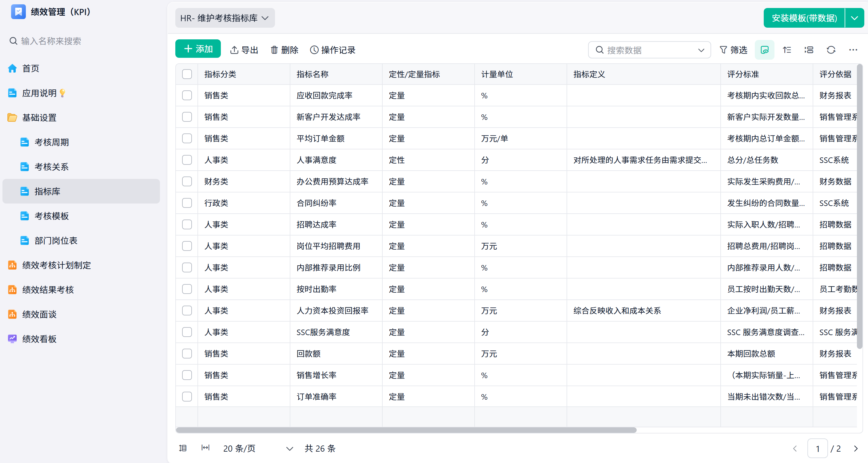Screen dimensions: 868x463
Task: Click the row height icon in footer
Action: click(183, 448)
